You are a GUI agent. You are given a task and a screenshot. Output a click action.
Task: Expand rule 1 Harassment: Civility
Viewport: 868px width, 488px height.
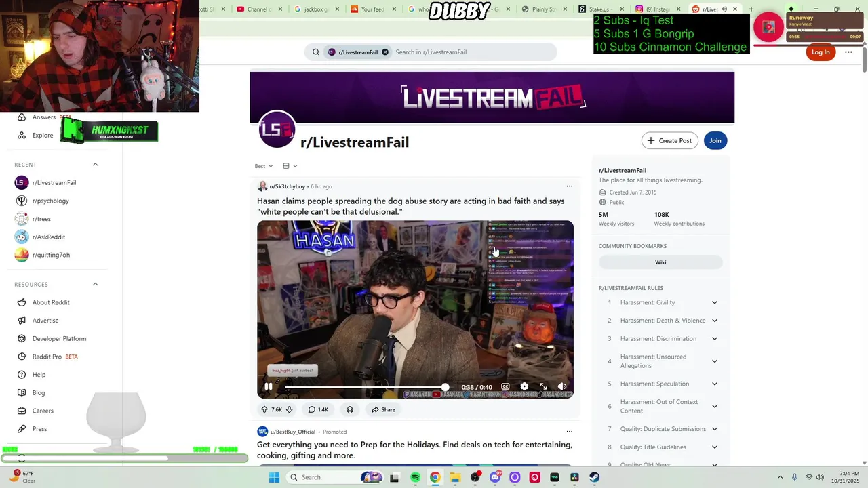point(715,303)
